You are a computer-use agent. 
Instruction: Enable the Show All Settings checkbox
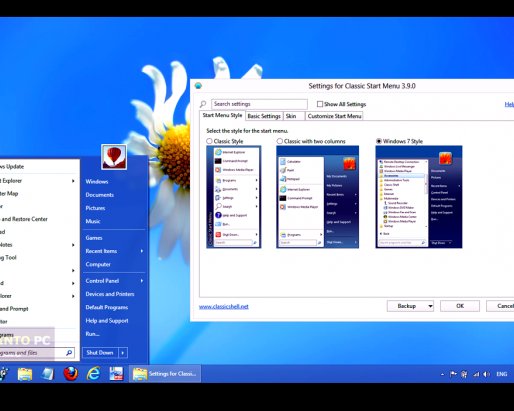(320, 104)
